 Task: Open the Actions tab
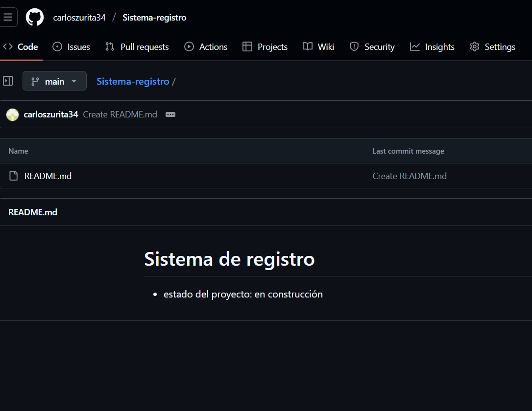pyautogui.click(x=206, y=47)
